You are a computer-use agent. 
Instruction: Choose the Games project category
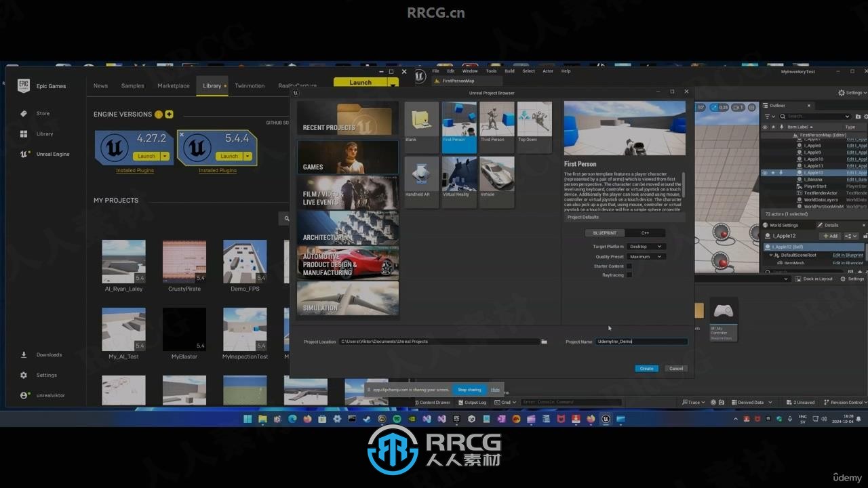click(x=347, y=157)
